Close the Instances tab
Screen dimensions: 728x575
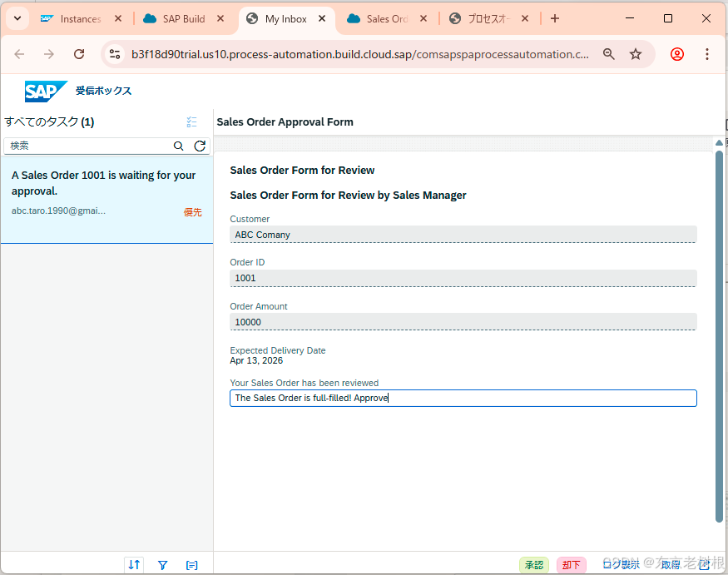(118, 18)
